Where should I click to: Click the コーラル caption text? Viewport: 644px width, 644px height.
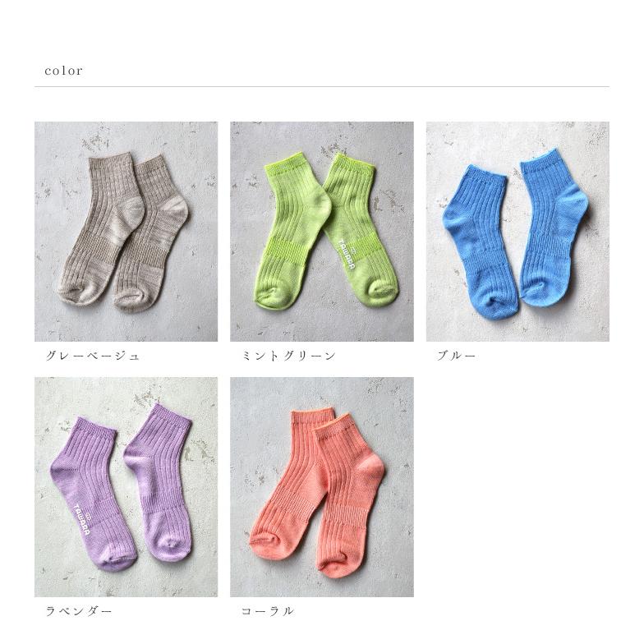(268, 611)
